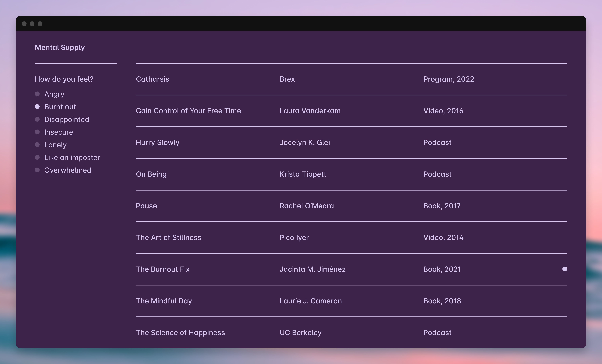Click the Krista Tippett author name
The height and width of the screenshot is (364, 602).
click(x=303, y=174)
